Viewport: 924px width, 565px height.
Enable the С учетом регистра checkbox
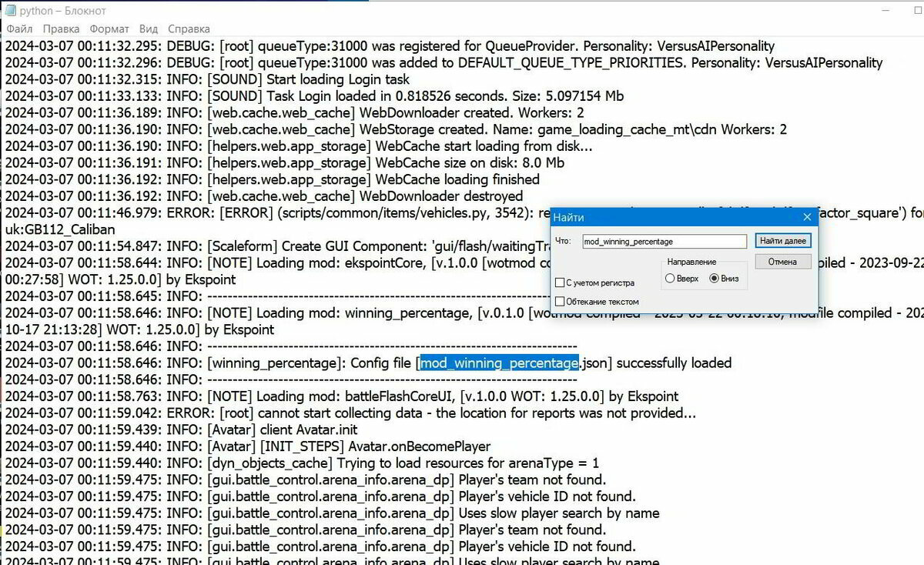tap(560, 283)
